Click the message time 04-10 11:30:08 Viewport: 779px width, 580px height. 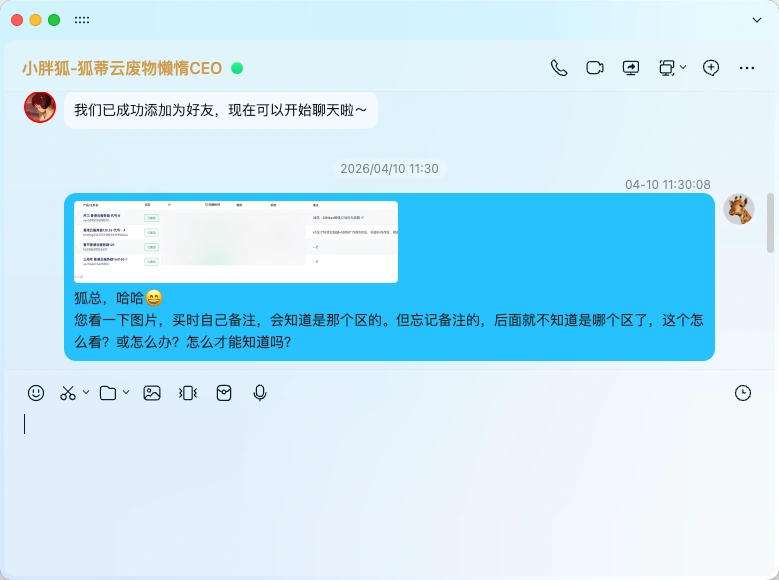(668, 185)
